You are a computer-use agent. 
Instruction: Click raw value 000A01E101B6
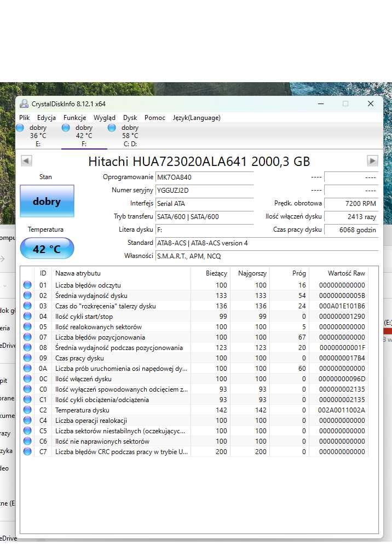pyautogui.click(x=342, y=306)
